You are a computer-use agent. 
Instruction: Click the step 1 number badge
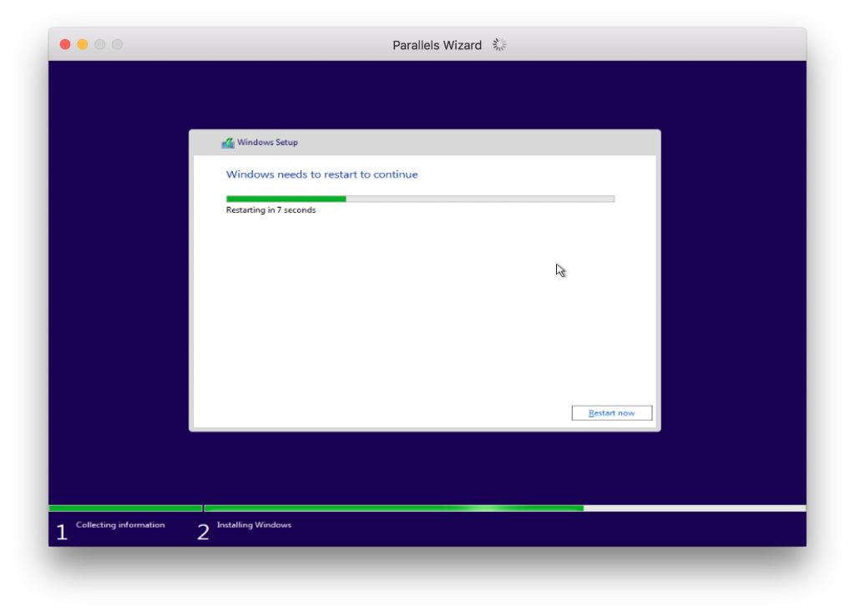click(62, 531)
